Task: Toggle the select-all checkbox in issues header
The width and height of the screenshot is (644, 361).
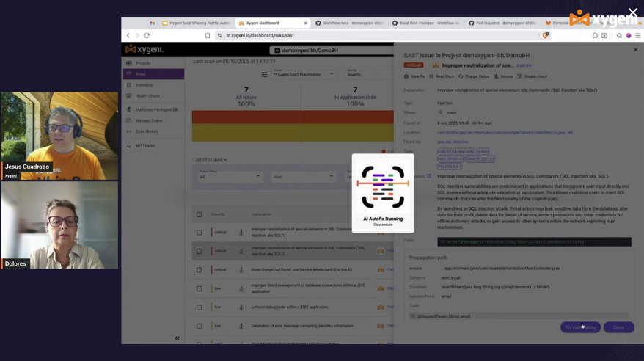Action: click(200, 214)
